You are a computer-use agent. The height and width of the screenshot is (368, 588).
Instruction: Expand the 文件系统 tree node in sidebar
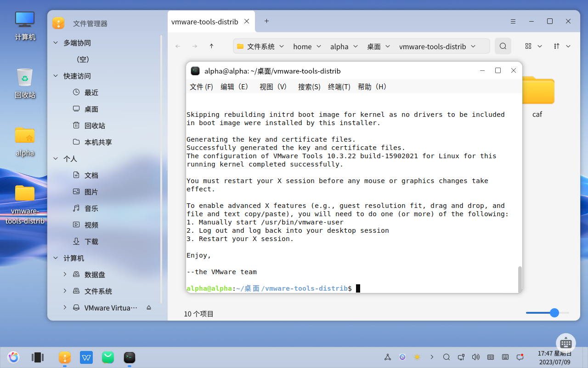tap(65, 291)
